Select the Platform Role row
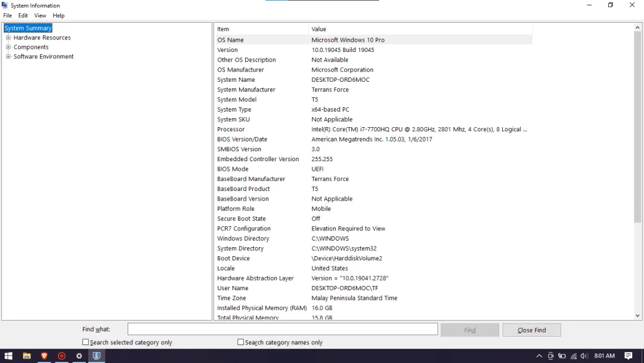This screenshot has width=644, height=363. (373, 209)
